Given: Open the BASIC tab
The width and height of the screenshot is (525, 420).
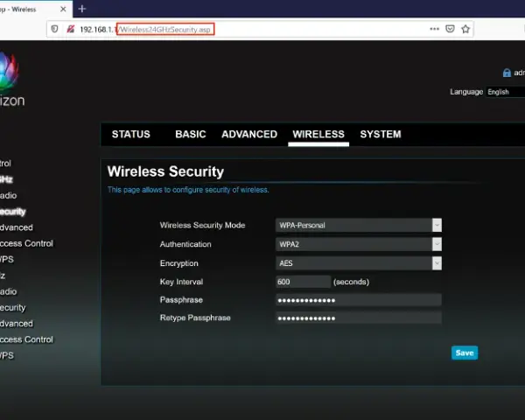Looking at the screenshot, I should coord(191,134).
